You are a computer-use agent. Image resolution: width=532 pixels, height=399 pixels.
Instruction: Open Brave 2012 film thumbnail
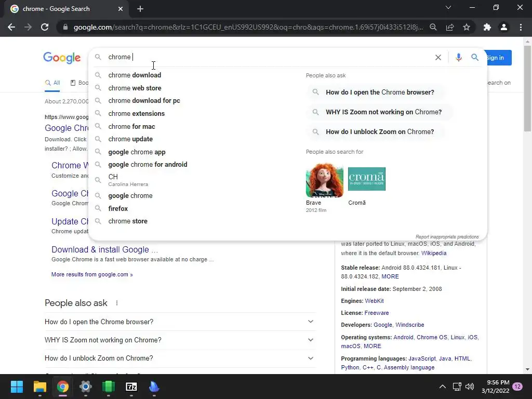coord(324,180)
